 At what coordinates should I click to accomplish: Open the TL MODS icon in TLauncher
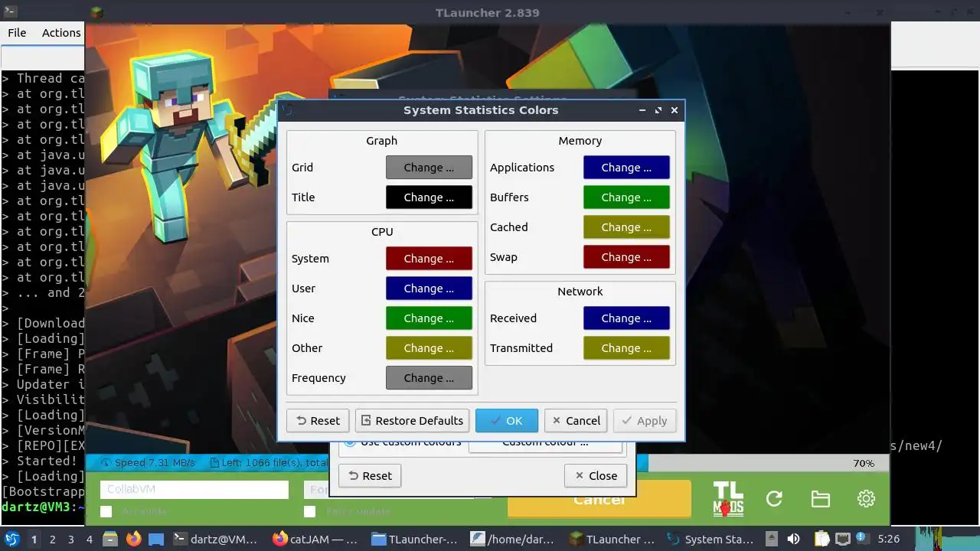pyautogui.click(x=727, y=499)
